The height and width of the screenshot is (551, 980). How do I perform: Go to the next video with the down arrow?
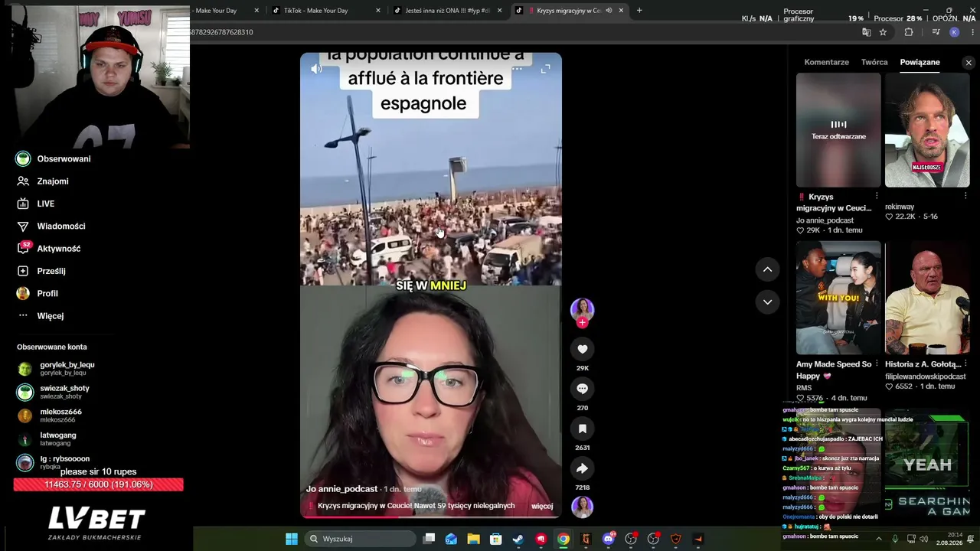[x=767, y=302]
